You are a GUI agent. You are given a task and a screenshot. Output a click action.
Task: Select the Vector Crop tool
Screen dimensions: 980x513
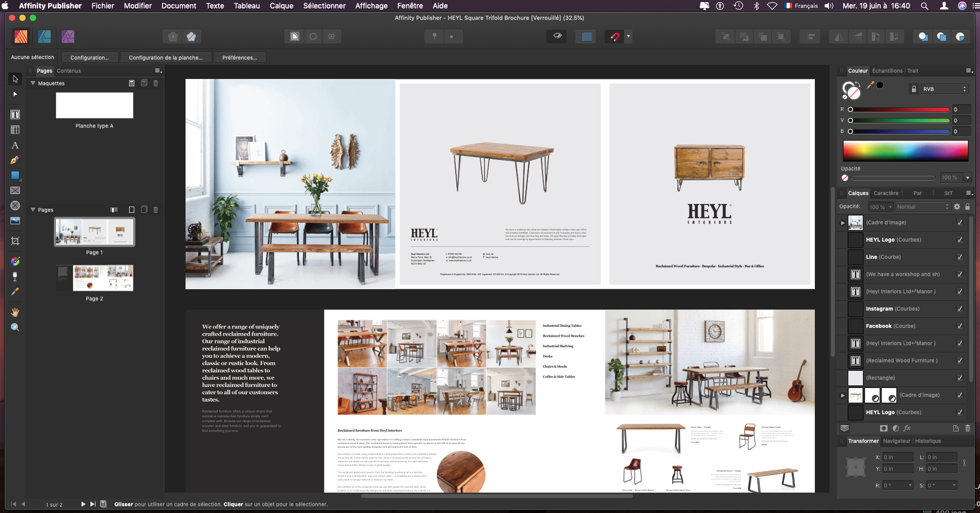[x=15, y=241]
